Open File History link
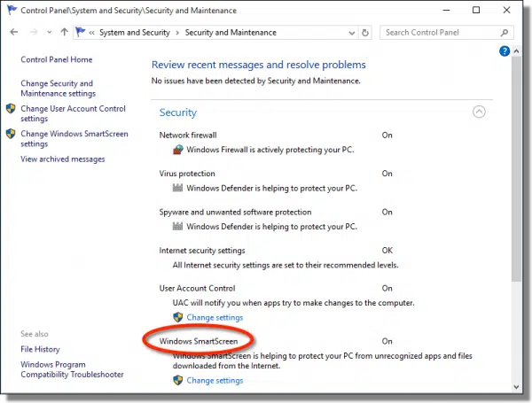Image resolution: width=532 pixels, height=403 pixels. click(40, 349)
